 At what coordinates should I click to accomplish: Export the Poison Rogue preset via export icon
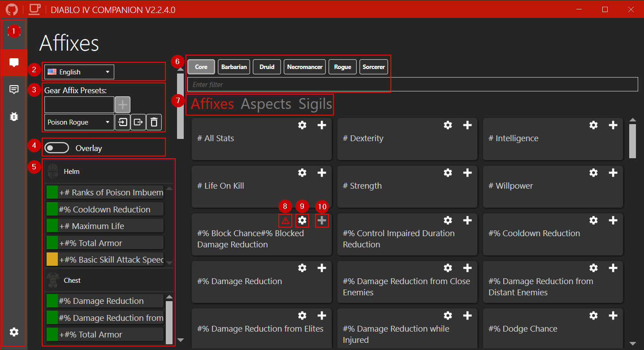click(138, 122)
